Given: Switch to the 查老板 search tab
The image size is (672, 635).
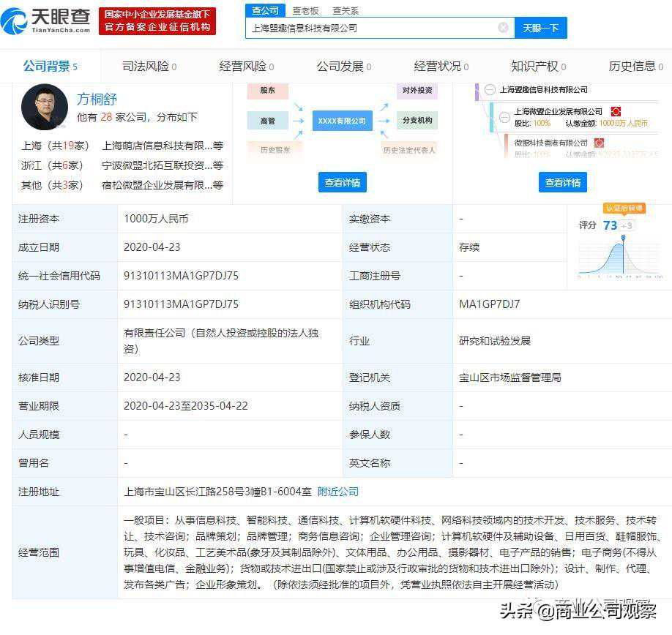Looking at the screenshot, I should coord(305,10).
